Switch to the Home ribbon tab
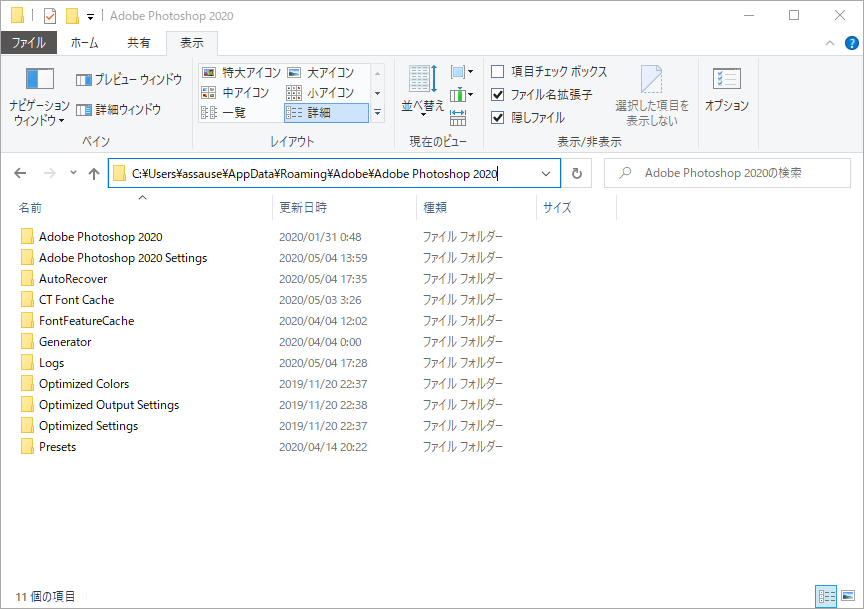 point(84,42)
